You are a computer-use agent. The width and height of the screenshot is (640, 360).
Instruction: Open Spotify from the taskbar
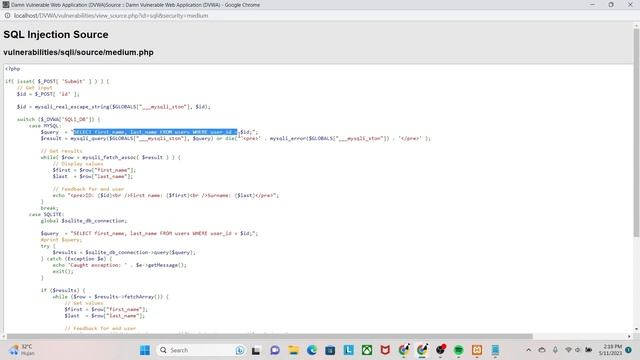[459, 350]
